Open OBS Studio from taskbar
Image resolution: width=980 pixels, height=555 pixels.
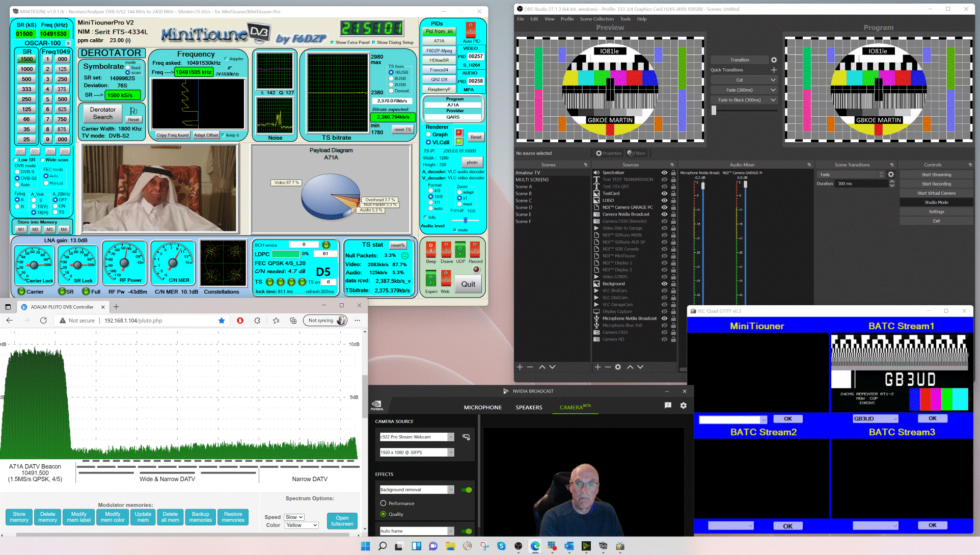pos(518,546)
